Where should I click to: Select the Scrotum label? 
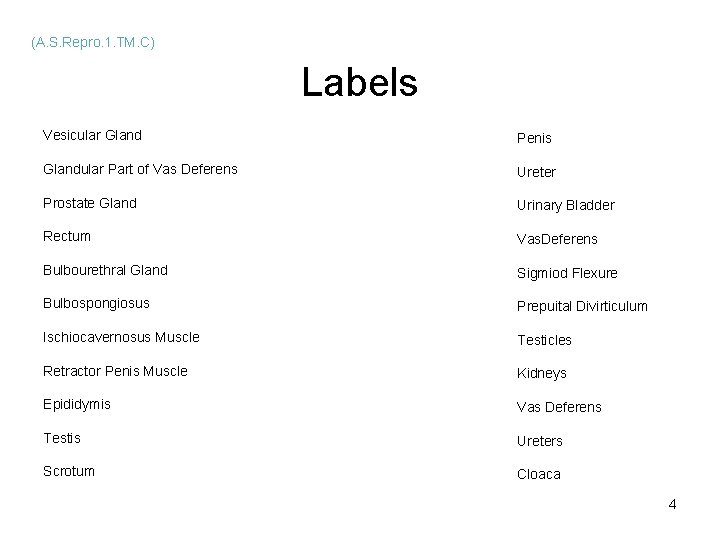point(69,471)
